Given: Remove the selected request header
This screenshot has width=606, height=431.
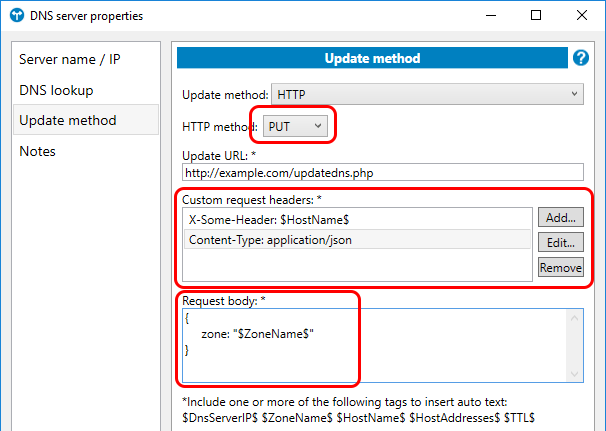Looking at the screenshot, I should [x=561, y=267].
